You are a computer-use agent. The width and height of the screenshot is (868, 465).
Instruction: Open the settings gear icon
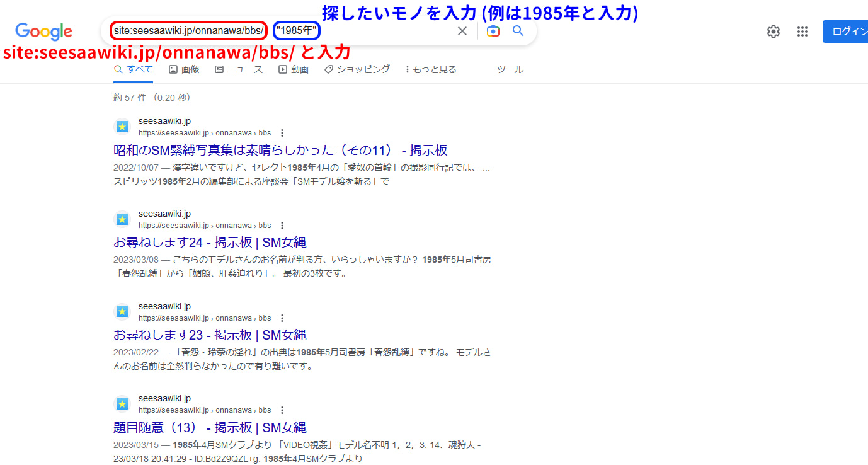[774, 32]
